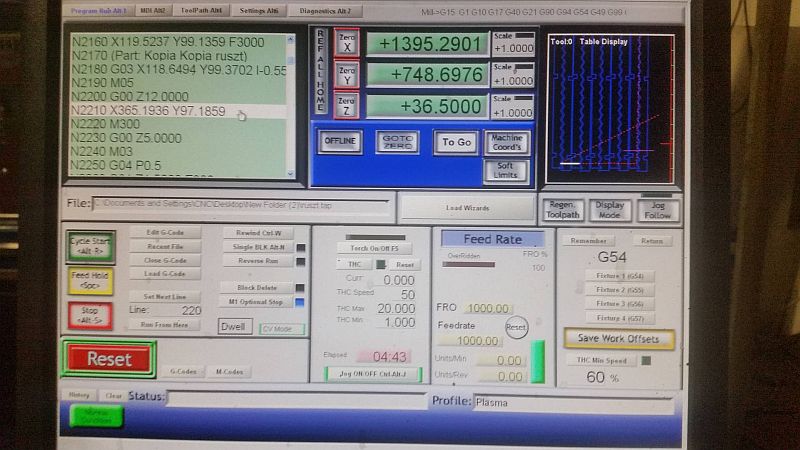This screenshot has width=800, height=450.
Task: Select the Y position DRO value
Action: tap(427, 75)
